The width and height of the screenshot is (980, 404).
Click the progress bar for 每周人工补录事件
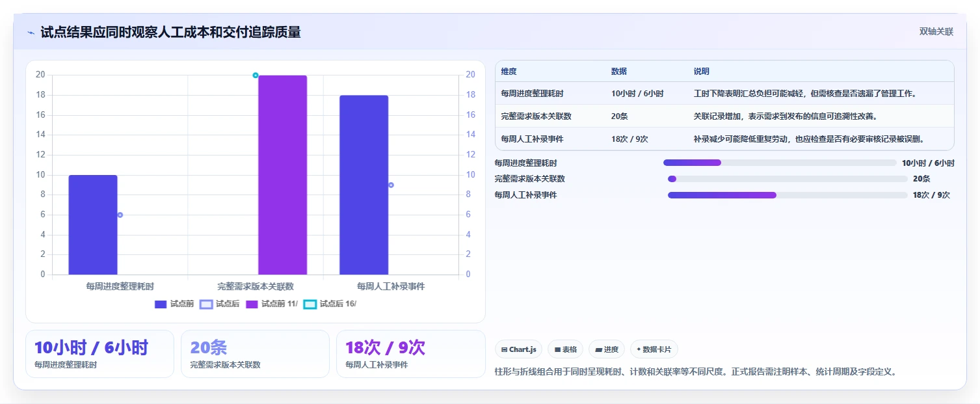[788, 195]
